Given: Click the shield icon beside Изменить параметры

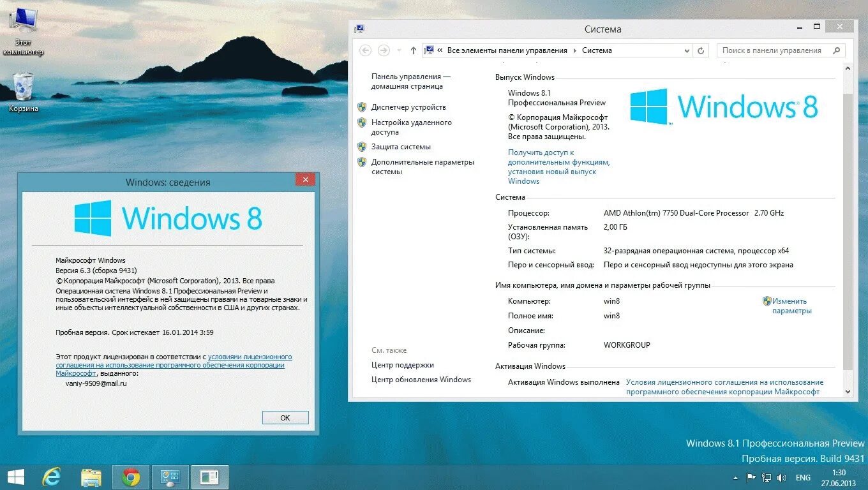Looking at the screenshot, I should [767, 301].
